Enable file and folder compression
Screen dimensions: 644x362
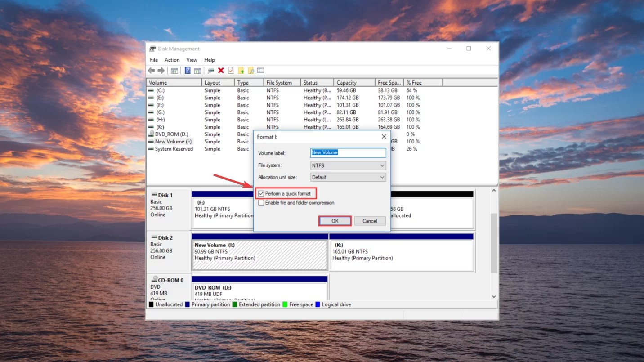261,202
